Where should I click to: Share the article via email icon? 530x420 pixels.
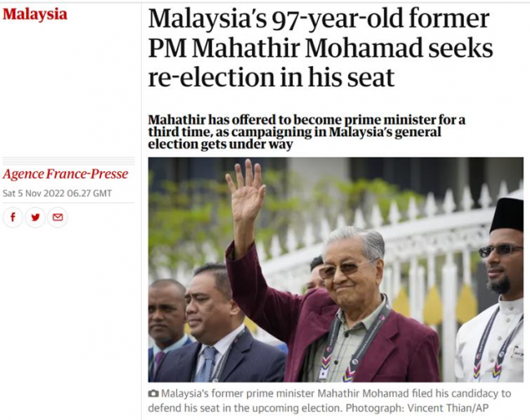pos(57,218)
